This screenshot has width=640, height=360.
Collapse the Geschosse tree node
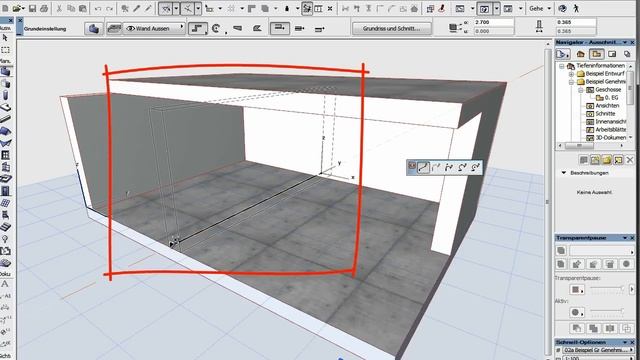tap(580, 90)
